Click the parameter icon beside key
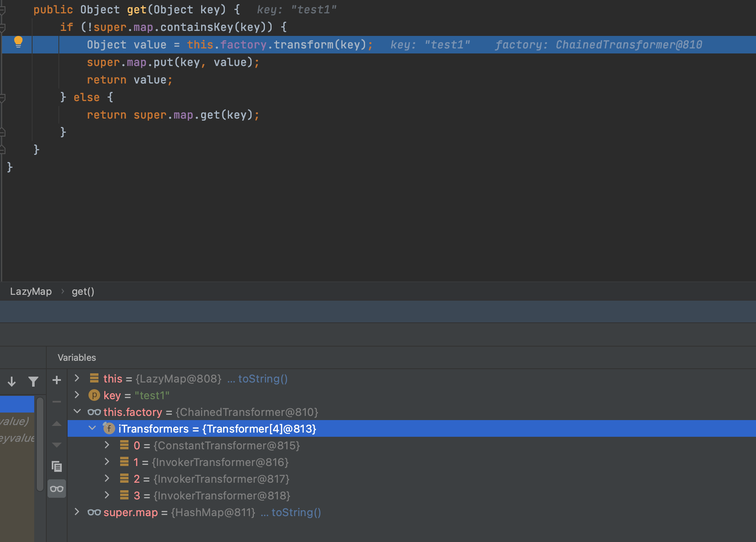Image resolution: width=756 pixels, height=542 pixels. [x=94, y=395]
